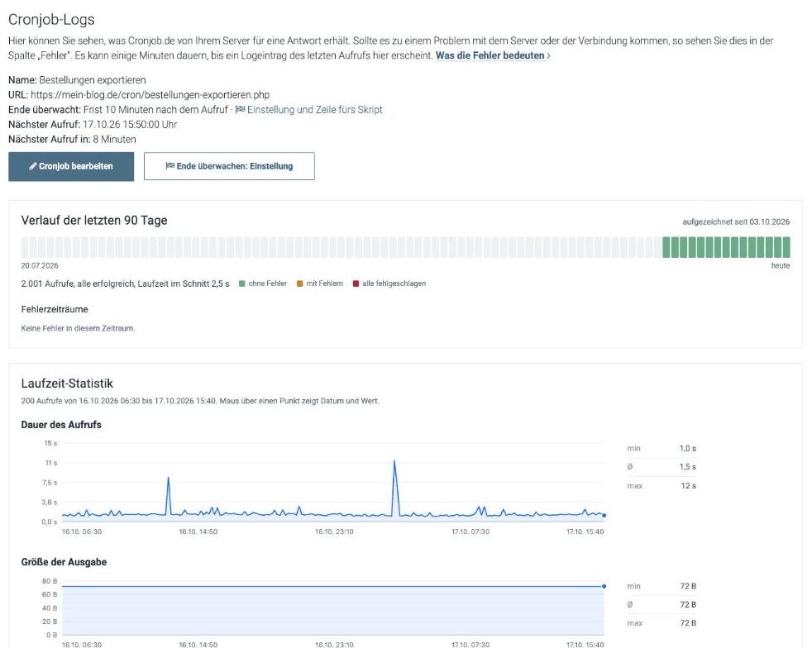Click end point of Größe der Ausgabe chart
Screen dimensions: 812x648
coord(604,586)
